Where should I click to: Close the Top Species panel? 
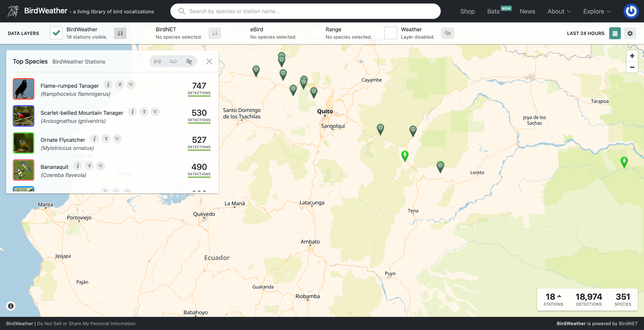point(209,61)
